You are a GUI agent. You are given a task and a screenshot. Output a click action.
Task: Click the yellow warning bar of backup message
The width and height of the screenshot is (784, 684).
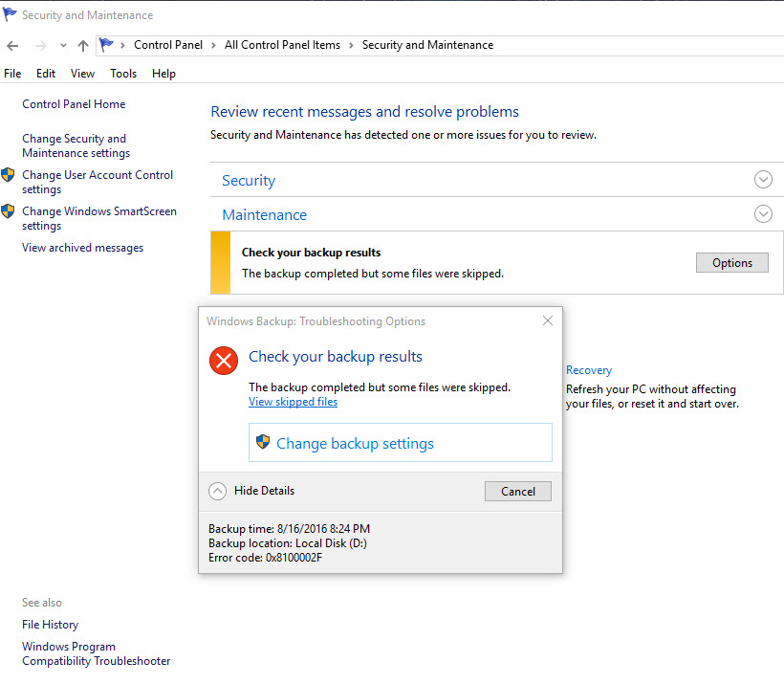tap(221, 263)
